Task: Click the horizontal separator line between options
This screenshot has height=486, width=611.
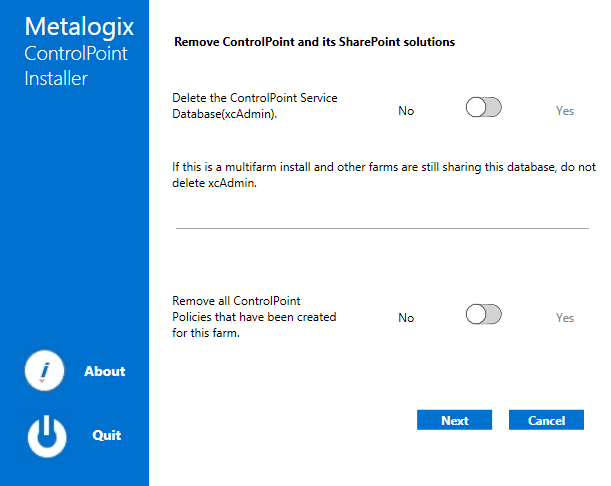Action: coord(382,228)
